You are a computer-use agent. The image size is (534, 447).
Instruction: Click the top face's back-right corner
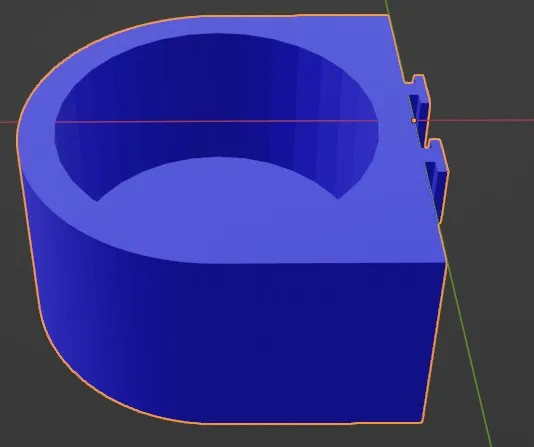(388, 16)
